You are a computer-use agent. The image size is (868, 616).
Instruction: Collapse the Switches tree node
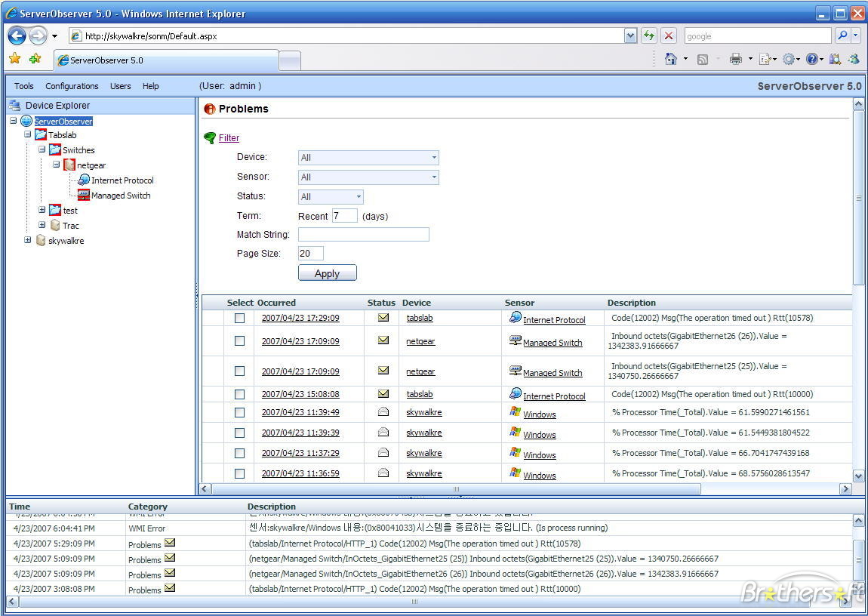tap(42, 149)
